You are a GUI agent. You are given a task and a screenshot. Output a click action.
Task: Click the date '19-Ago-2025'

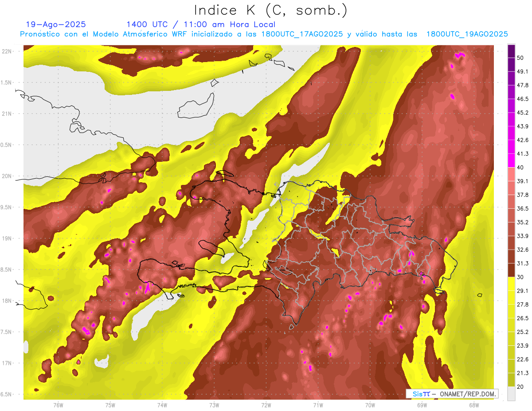56,24
